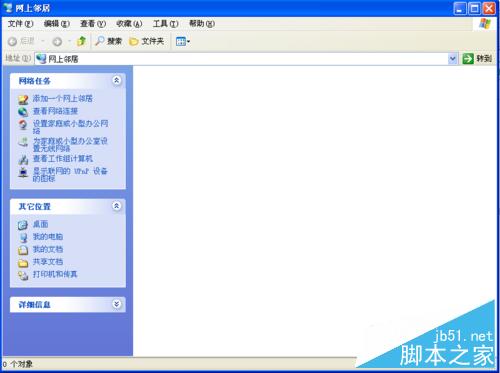Click the 查看工作组计算机 link
This screenshot has height=373, width=500.
[x=63, y=158]
